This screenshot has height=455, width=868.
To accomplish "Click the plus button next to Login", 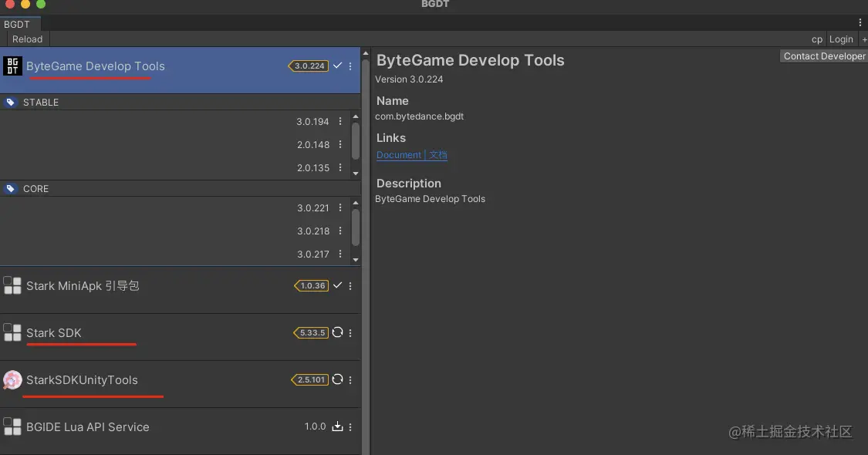I will click(864, 39).
